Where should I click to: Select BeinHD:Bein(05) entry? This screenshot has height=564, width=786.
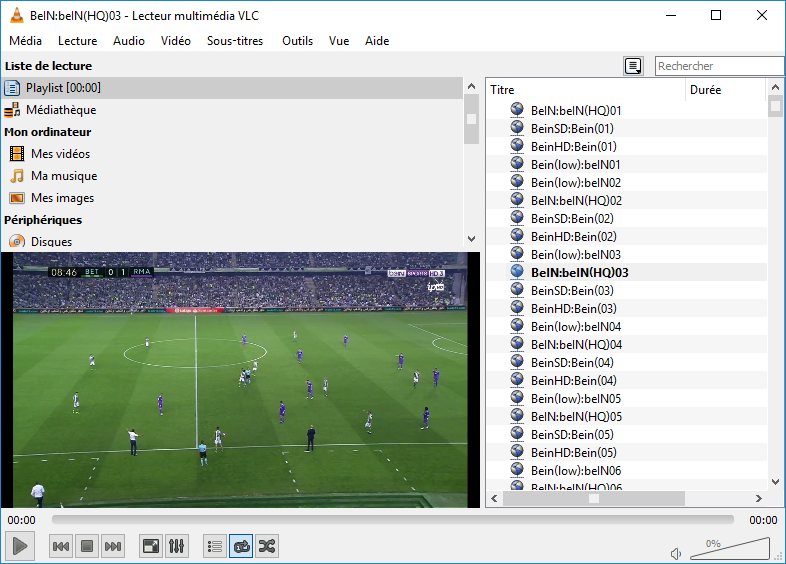[x=627, y=453]
